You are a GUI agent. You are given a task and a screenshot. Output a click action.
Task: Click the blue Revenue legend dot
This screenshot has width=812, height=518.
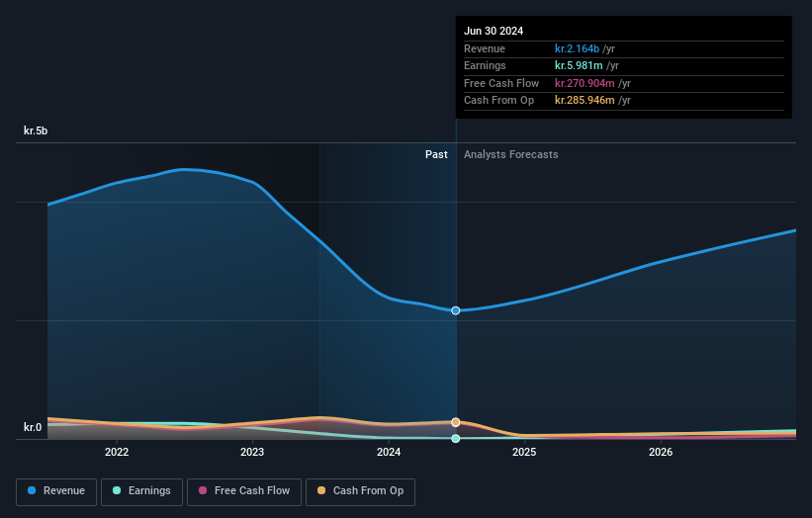pos(32,490)
